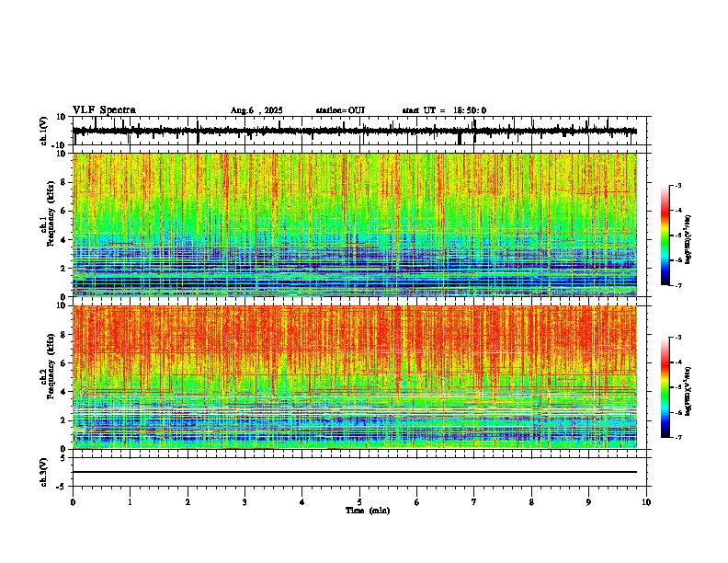Click the "2" kHz tick on ch.1 frequency axis

coord(64,268)
